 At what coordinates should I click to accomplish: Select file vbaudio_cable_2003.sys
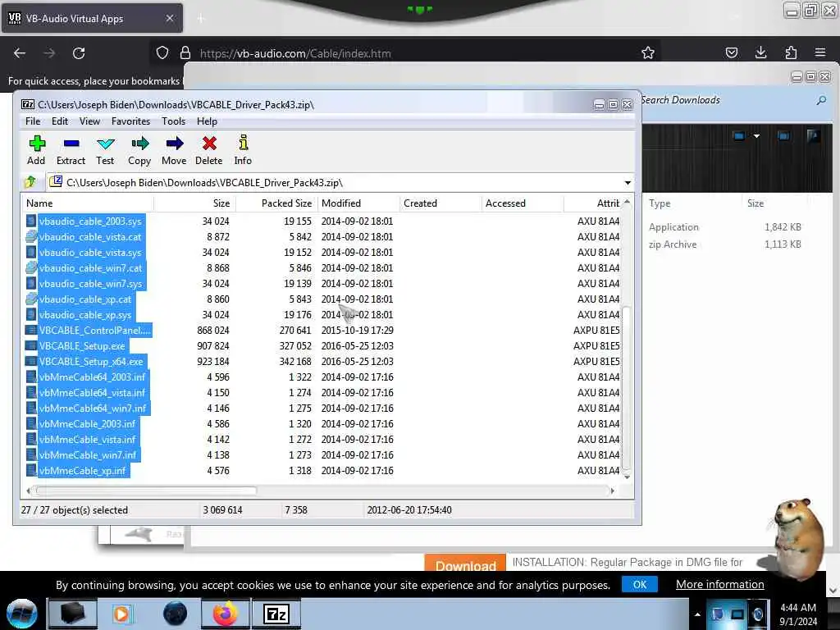pyautogui.click(x=90, y=221)
